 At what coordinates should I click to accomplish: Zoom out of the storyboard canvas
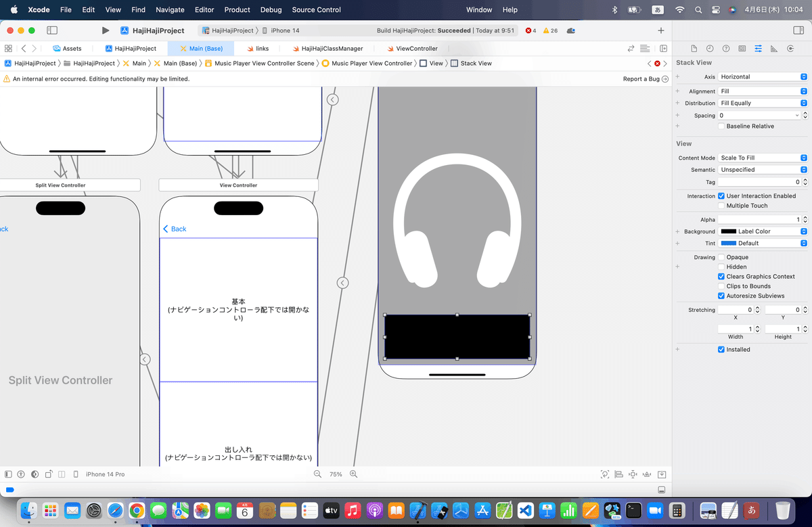point(317,474)
